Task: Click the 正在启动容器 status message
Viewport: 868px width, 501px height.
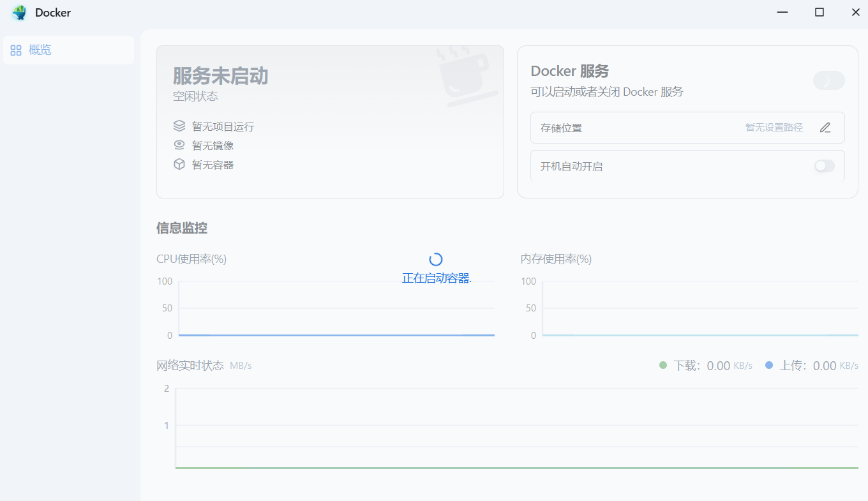Action: 436,278
